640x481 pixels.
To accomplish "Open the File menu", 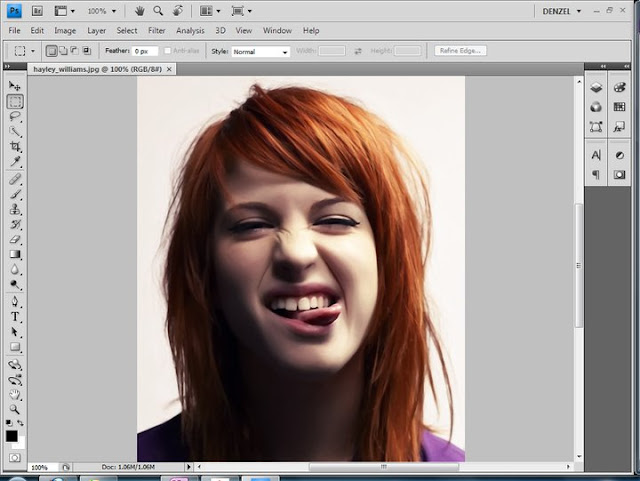I will click(14, 31).
